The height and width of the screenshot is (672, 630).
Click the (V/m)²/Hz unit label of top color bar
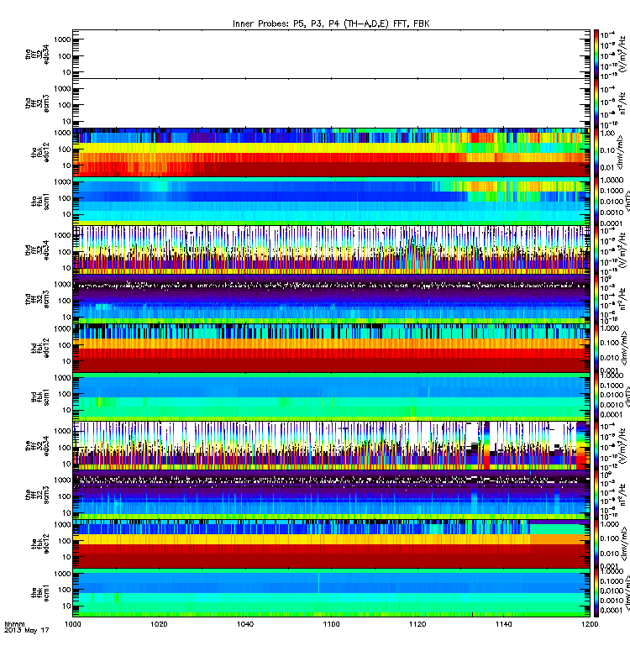[623, 54]
